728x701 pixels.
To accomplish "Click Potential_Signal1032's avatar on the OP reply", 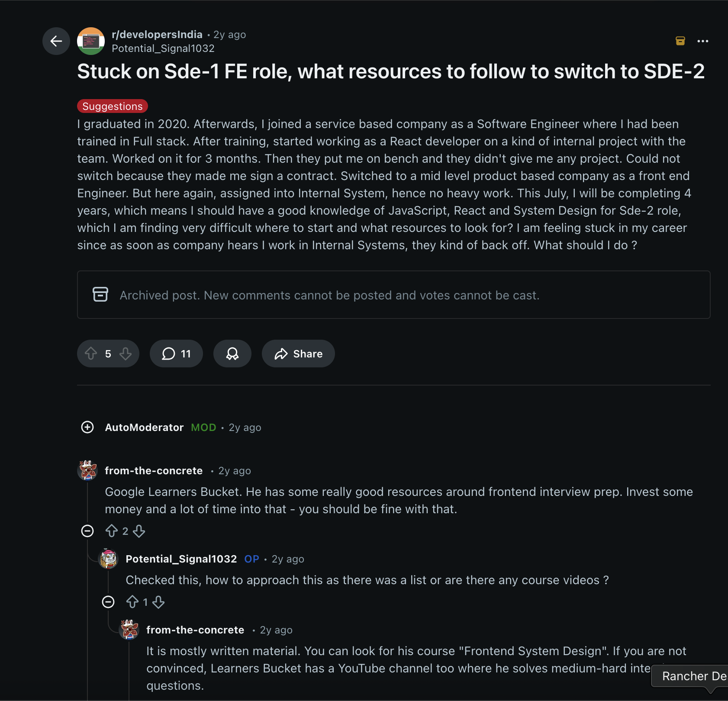I will (108, 559).
